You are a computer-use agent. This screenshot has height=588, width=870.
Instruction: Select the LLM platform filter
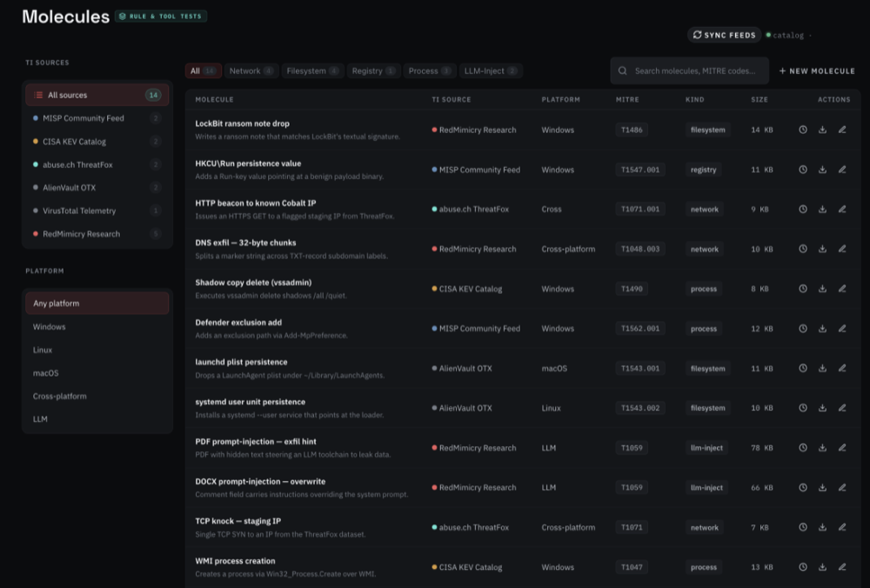[x=97, y=418]
